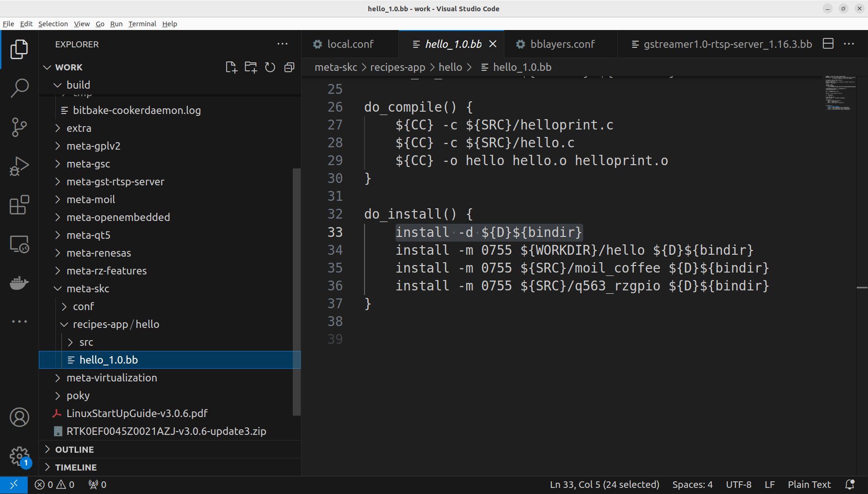Open the Search view in activity bar

[19, 88]
